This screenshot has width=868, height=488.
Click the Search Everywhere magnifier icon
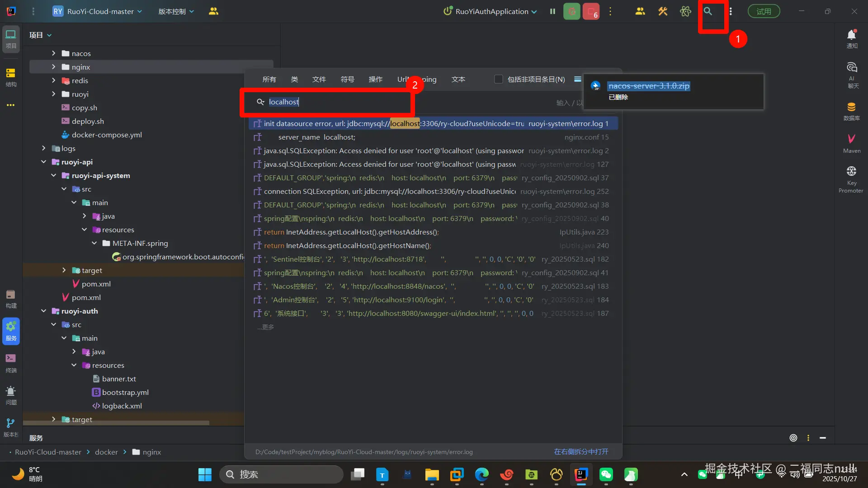pos(708,12)
